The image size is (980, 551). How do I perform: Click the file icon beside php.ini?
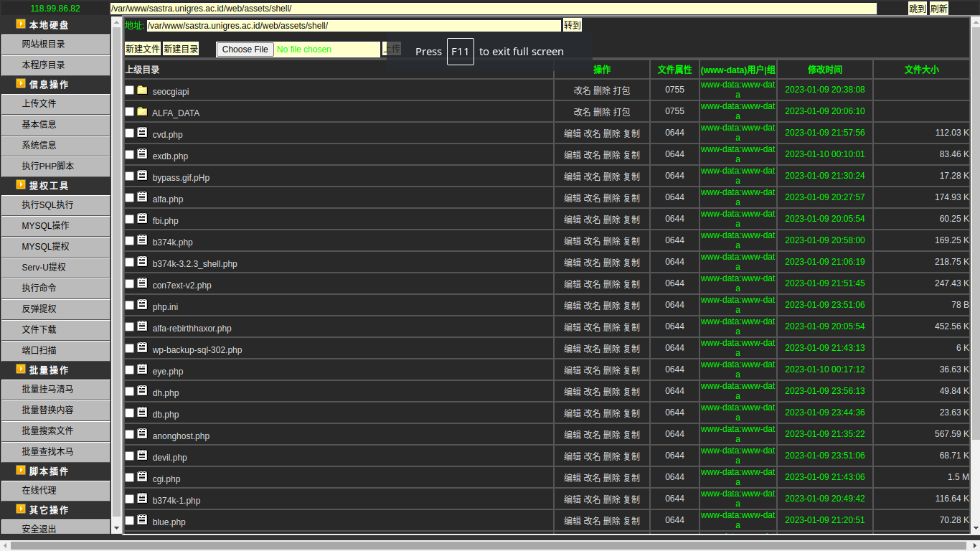tap(142, 305)
